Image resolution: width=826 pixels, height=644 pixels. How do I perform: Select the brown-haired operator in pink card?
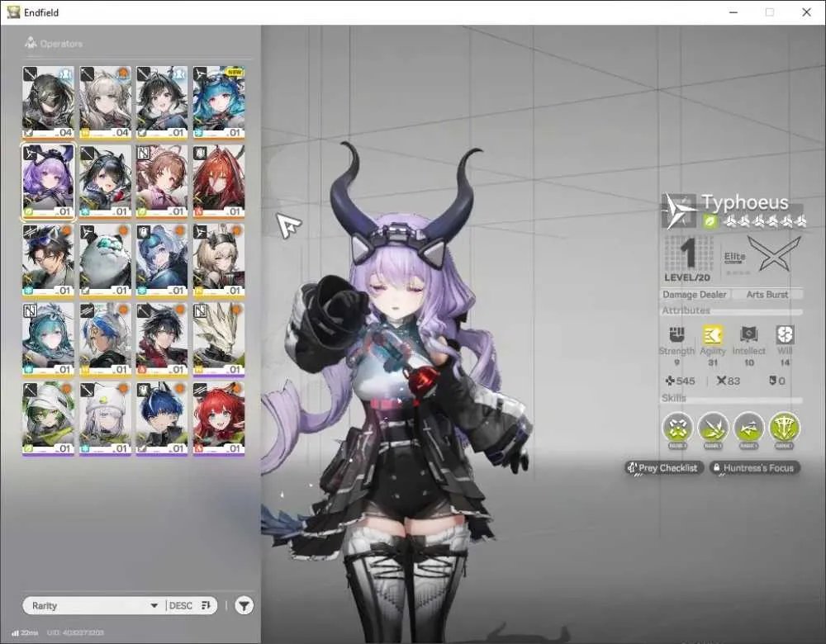pos(162,181)
